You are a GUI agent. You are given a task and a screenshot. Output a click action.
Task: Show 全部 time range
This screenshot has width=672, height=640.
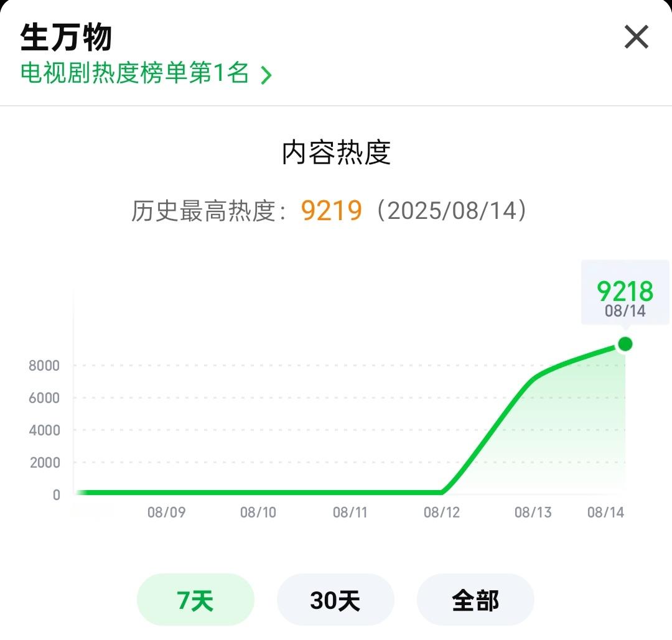475,600
